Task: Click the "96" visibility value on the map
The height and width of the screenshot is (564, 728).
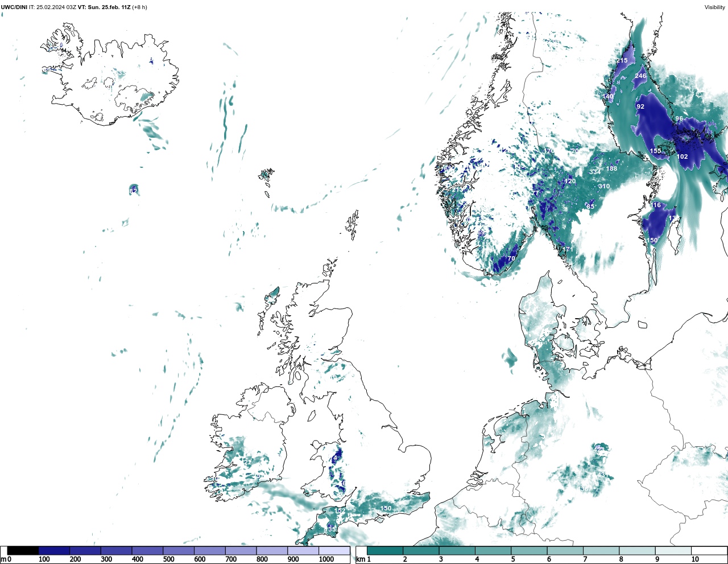Action: coord(679,119)
